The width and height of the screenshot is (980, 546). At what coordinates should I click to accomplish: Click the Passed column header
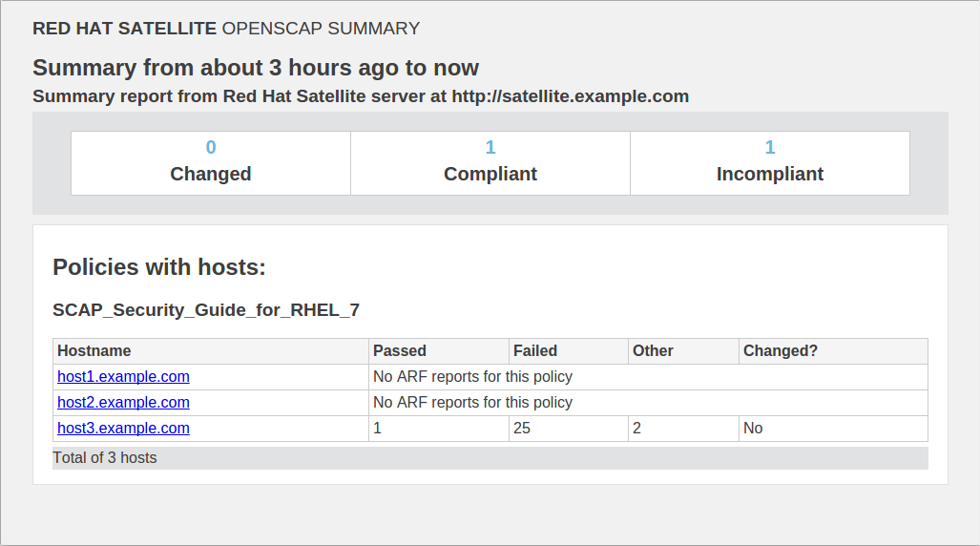point(400,351)
